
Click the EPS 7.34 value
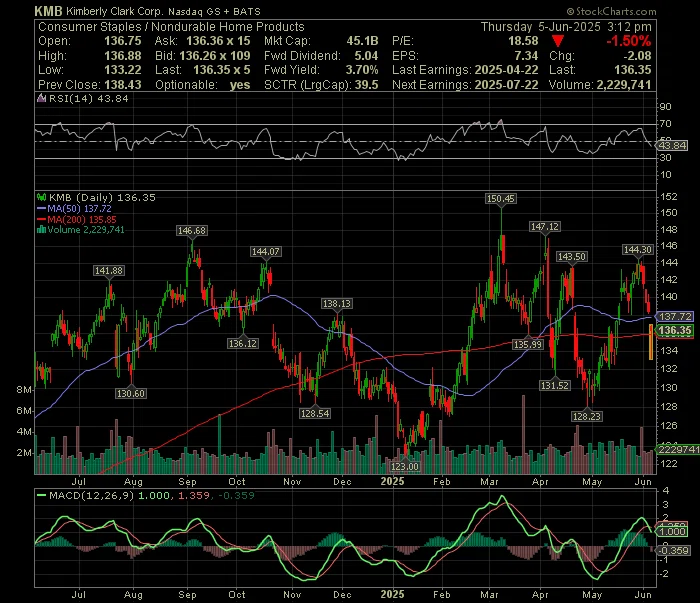pos(526,56)
